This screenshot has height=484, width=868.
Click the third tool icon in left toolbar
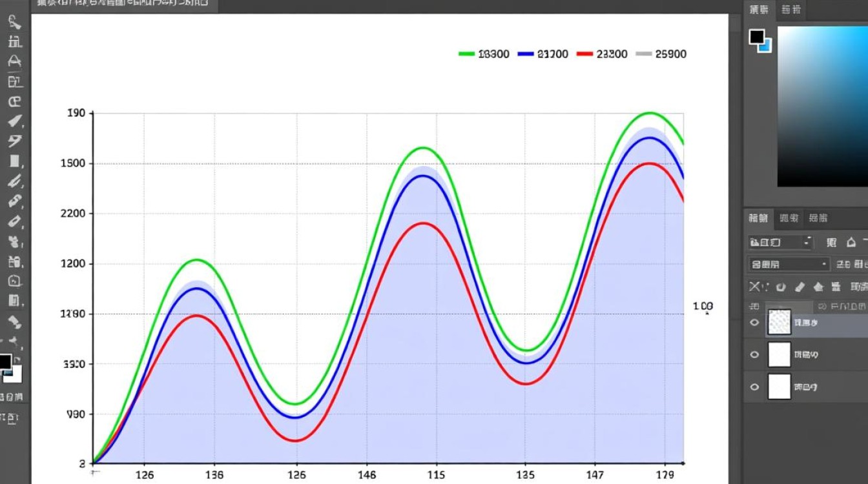click(14, 61)
